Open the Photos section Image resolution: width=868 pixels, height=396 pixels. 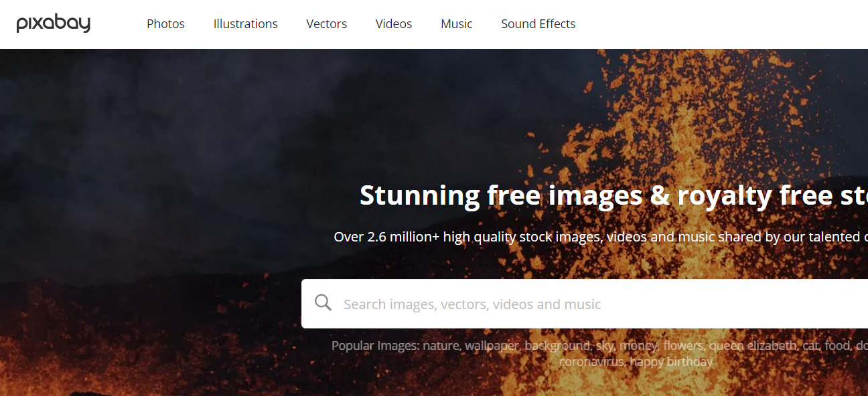point(165,24)
